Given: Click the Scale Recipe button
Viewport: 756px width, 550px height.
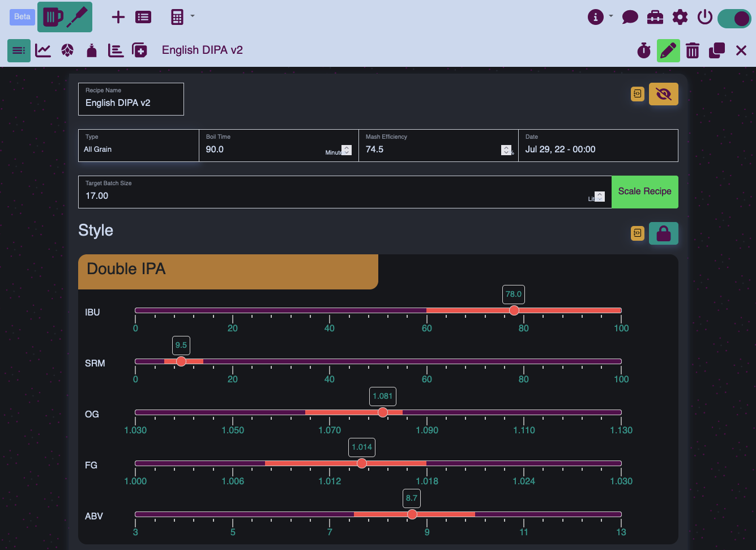Looking at the screenshot, I should click(644, 191).
